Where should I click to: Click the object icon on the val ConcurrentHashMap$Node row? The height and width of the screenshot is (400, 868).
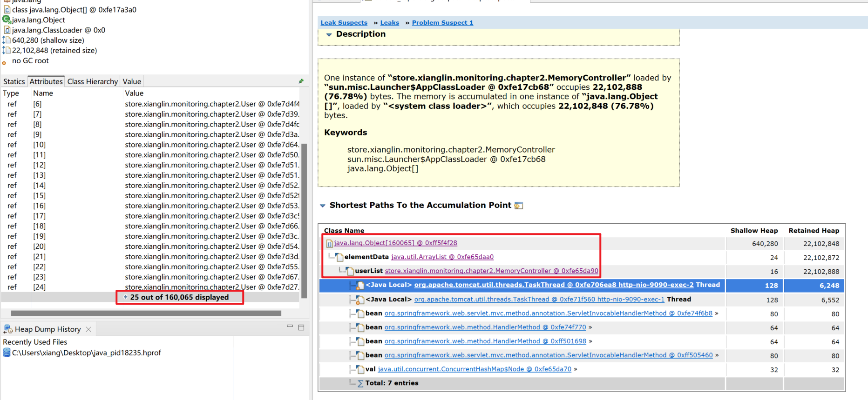coord(360,369)
